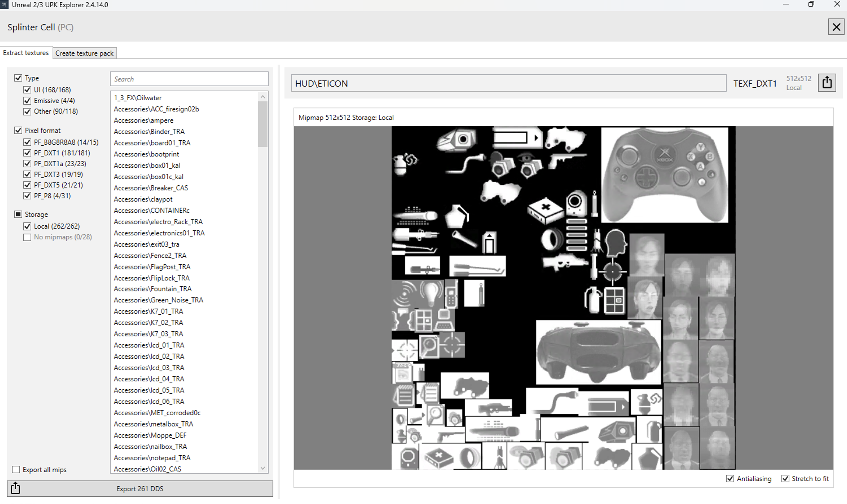The image size is (847, 504).
Task: Toggle the Stretch to fit checkbox
Action: tap(785, 479)
